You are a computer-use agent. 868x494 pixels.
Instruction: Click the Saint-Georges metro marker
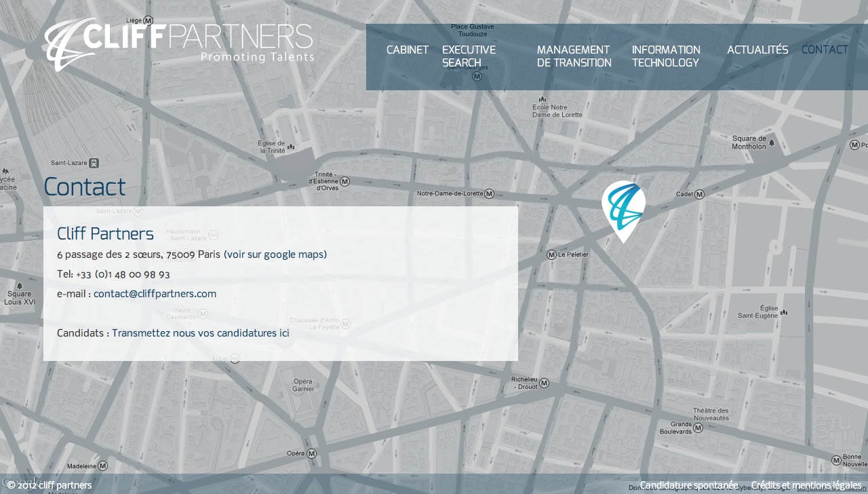coord(477,77)
